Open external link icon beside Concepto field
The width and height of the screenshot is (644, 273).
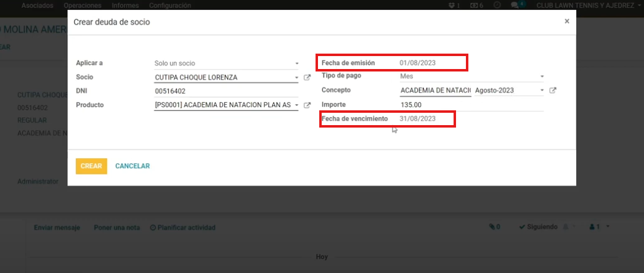click(x=553, y=91)
